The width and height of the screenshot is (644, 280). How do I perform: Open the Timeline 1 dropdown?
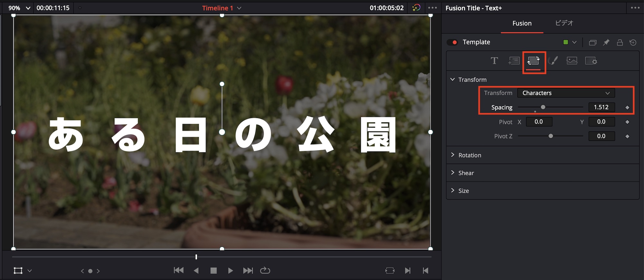(x=239, y=8)
